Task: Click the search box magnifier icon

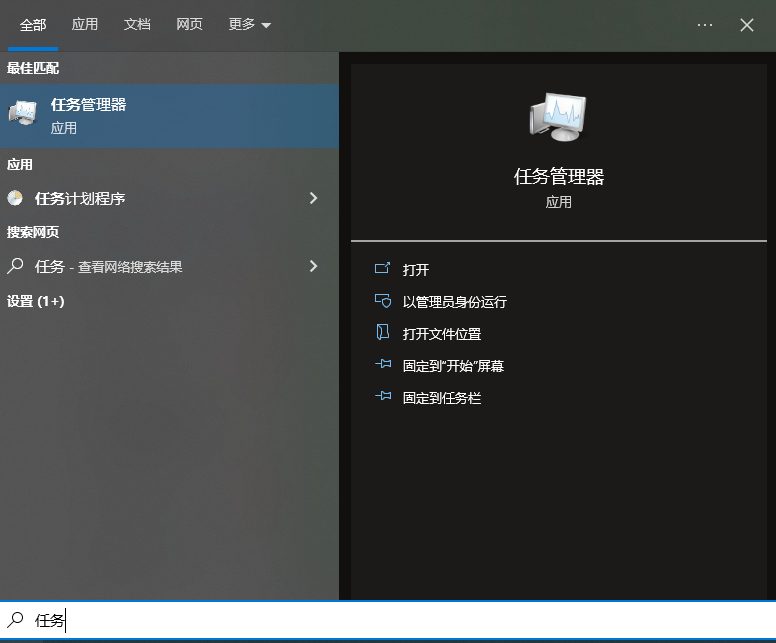Action: [15, 619]
